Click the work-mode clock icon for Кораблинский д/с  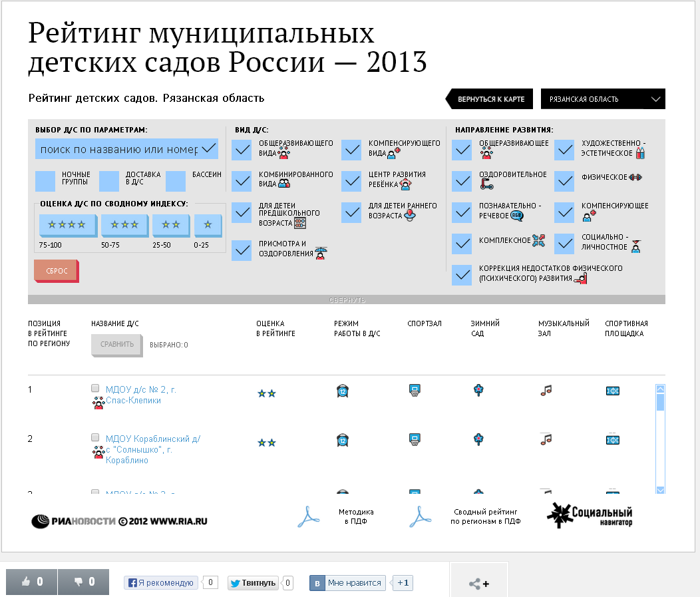click(343, 441)
